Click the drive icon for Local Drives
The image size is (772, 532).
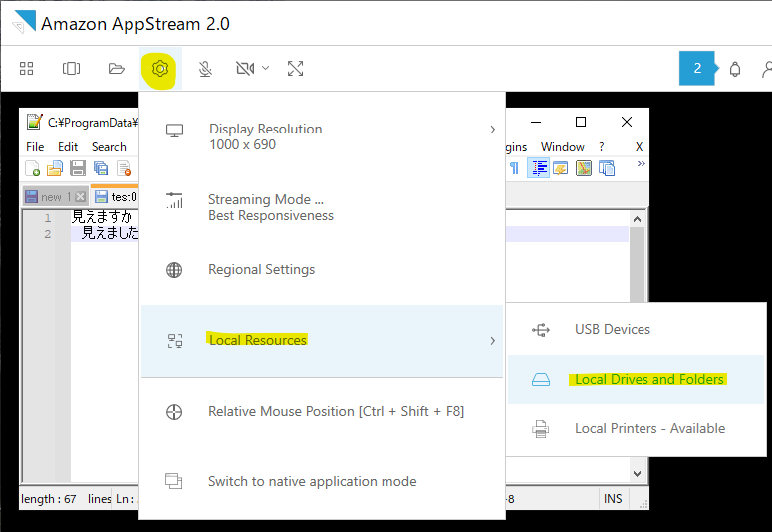(541, 380)
